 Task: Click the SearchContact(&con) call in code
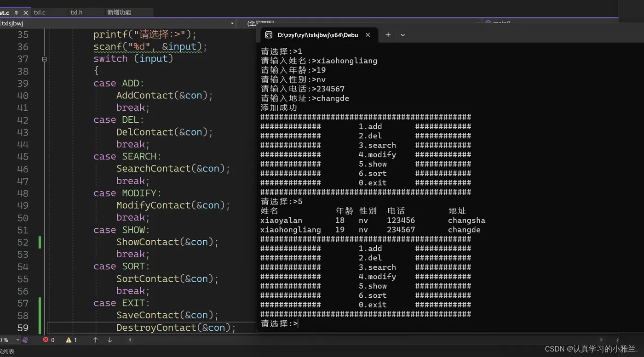pyautogui.click(x=173, y=169)
